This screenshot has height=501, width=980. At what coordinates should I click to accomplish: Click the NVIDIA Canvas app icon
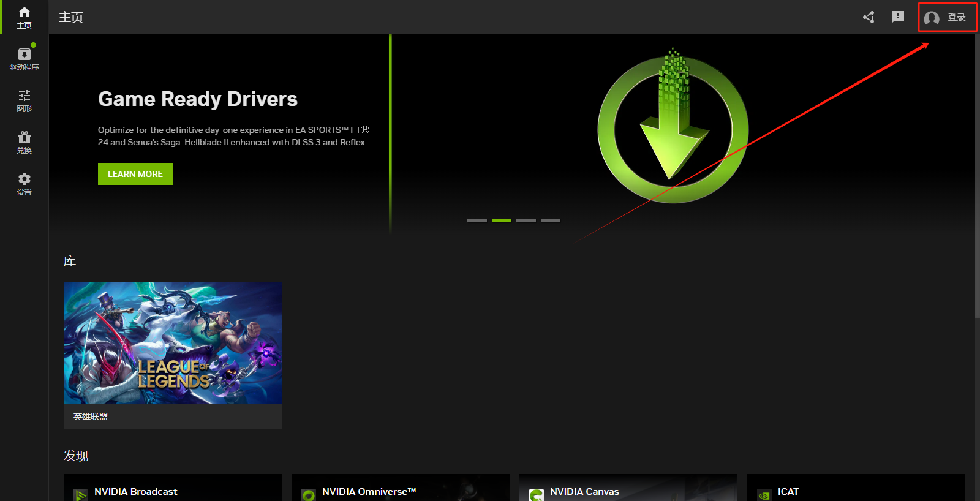point(537,495)
